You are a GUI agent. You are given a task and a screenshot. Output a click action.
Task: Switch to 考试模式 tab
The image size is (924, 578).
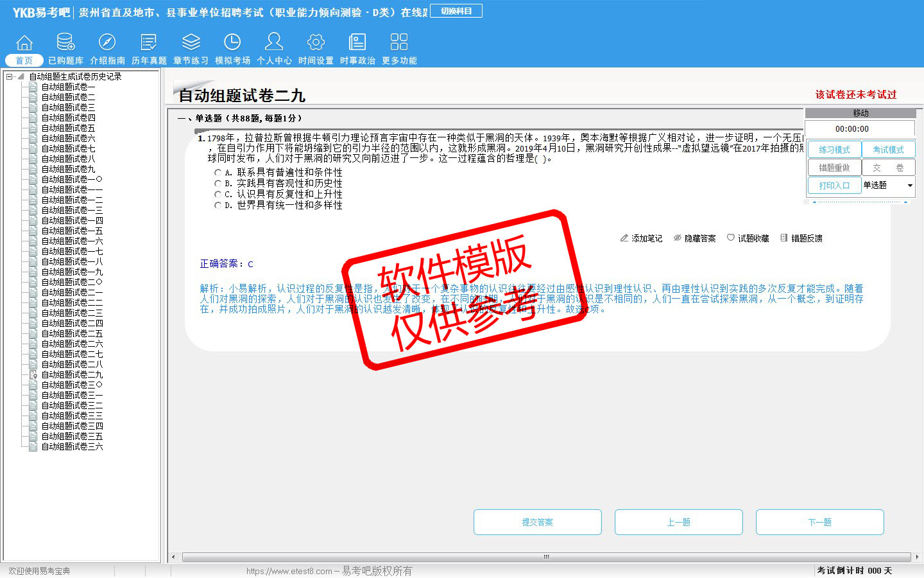tap(888, 150)
